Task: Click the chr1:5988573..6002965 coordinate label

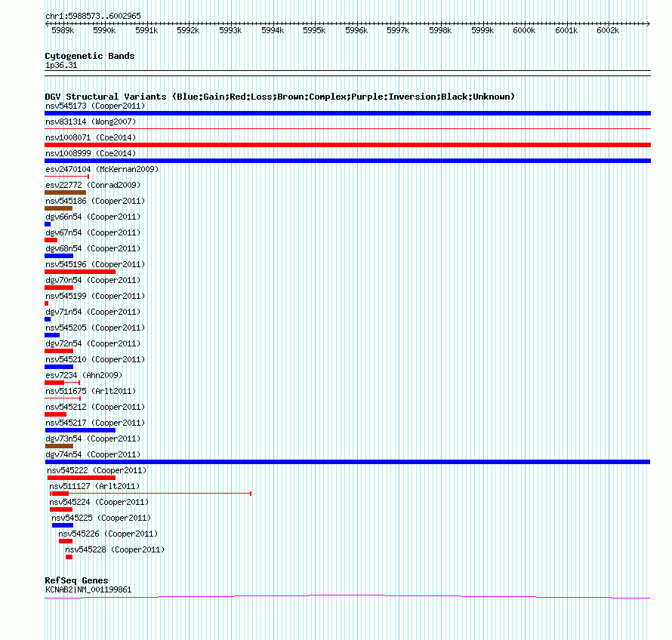Action: (x=93, y=16)
